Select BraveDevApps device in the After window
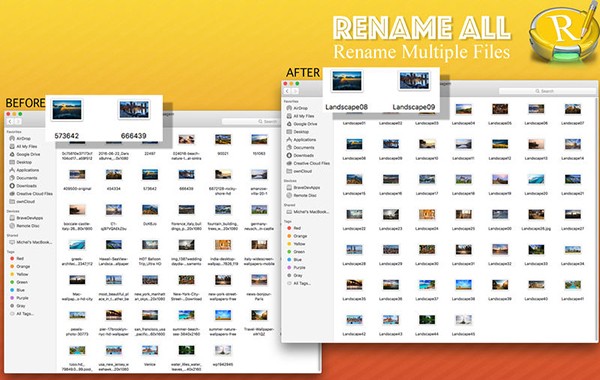Viewport: 600px width, 380px height. coord(303,188)
